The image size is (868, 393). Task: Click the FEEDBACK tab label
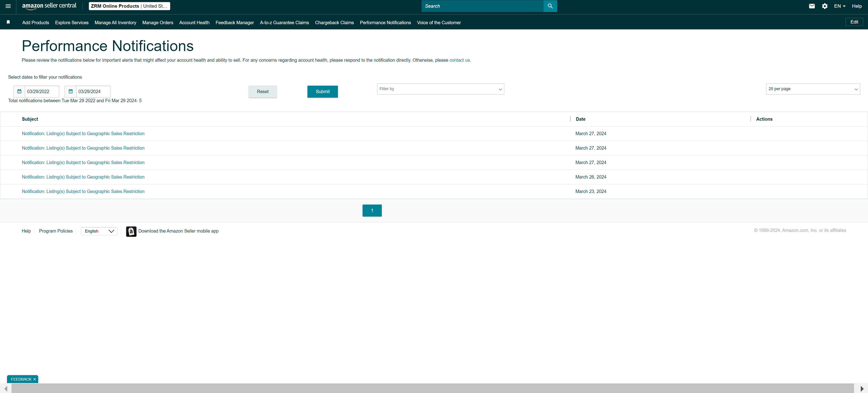[21, 379]
